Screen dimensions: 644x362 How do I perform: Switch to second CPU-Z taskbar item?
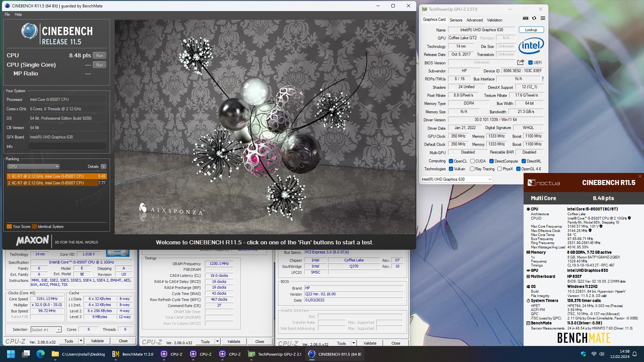click(201, 354)
